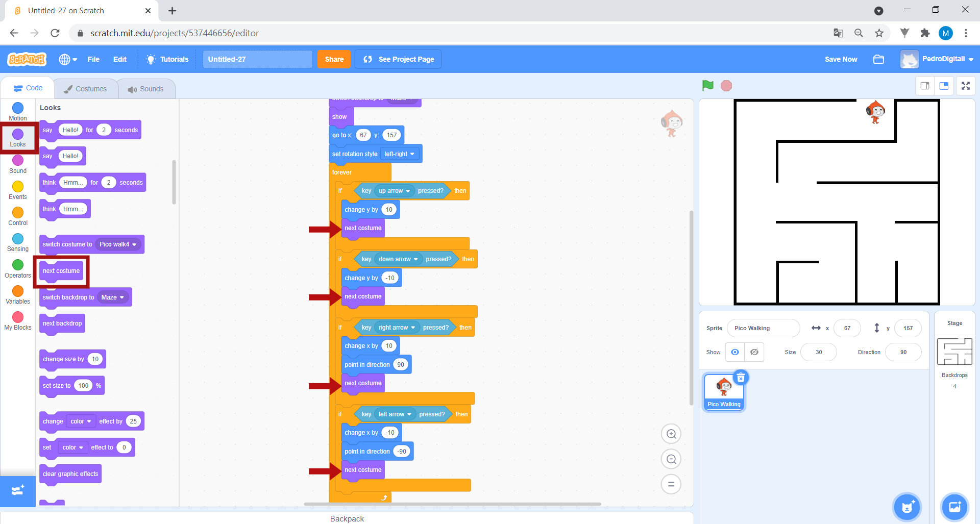Select the Sensing block category
This screenshot has height=524, width=980.
click(18, 242)
